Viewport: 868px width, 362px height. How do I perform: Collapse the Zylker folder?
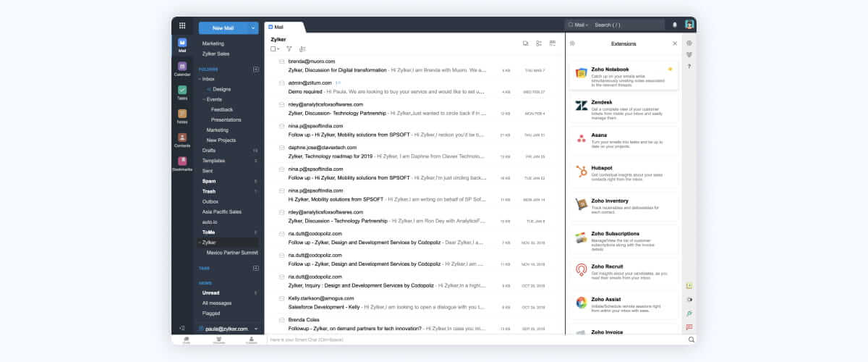pos(199,243)
